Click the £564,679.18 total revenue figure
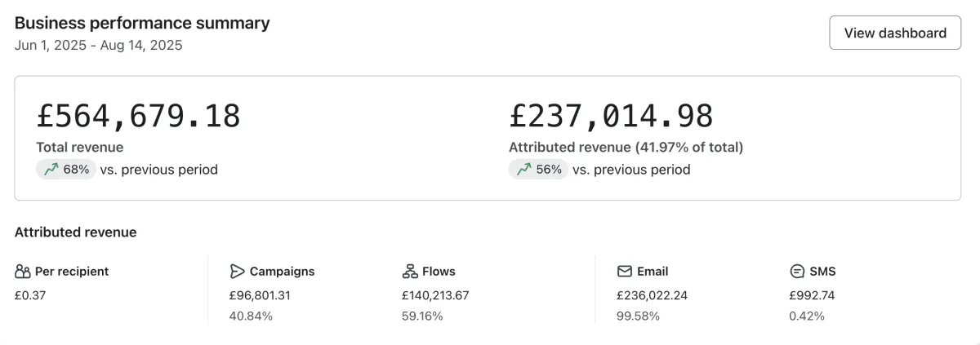 click(x=138, y=116)
